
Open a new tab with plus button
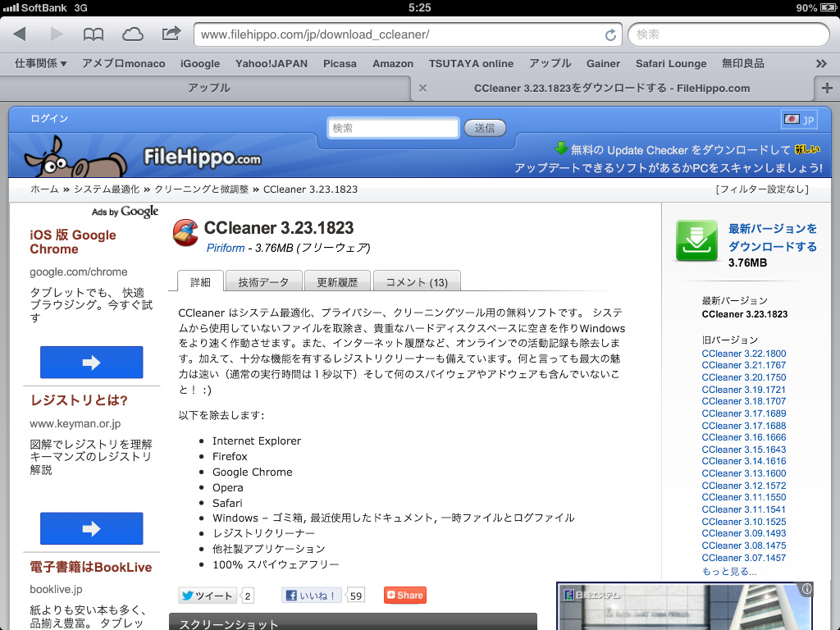point(827,88)
